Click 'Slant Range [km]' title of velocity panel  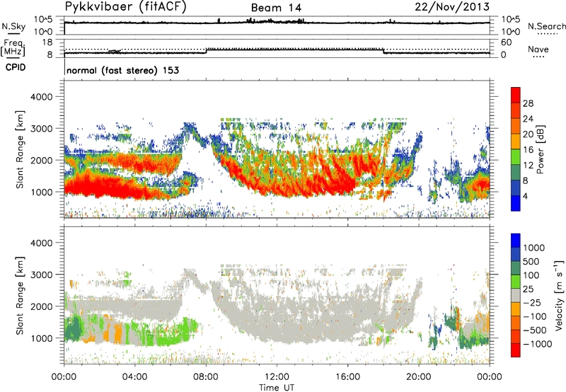point(20,295)
